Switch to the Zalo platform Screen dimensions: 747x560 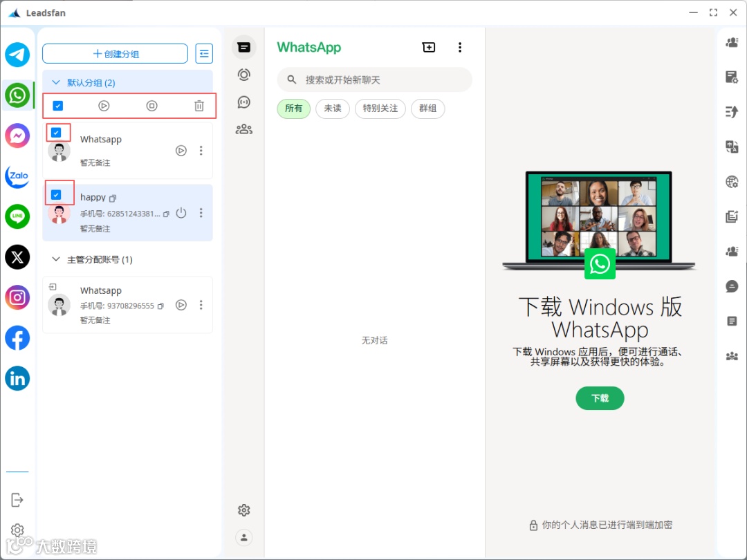pos(17,176)
